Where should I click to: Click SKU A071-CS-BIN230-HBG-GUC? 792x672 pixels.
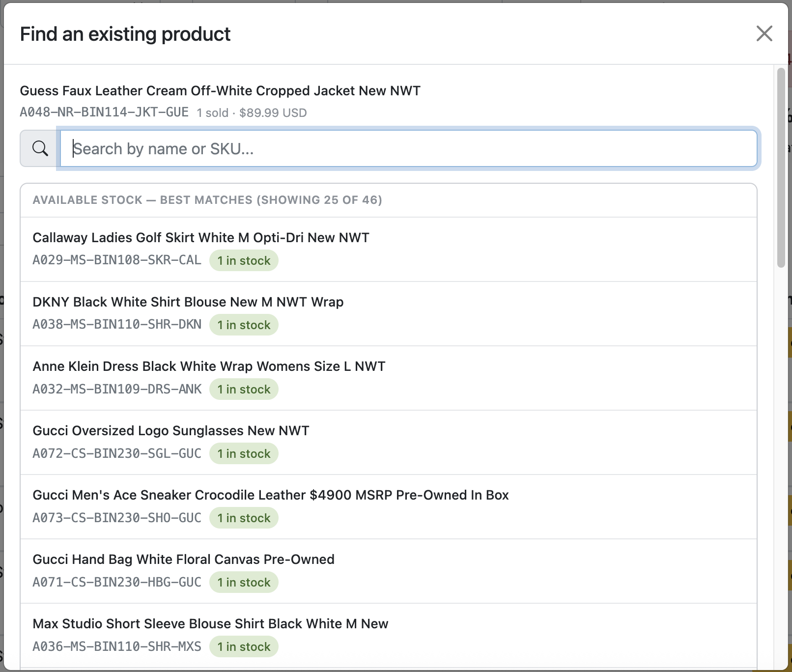[117, 582]
